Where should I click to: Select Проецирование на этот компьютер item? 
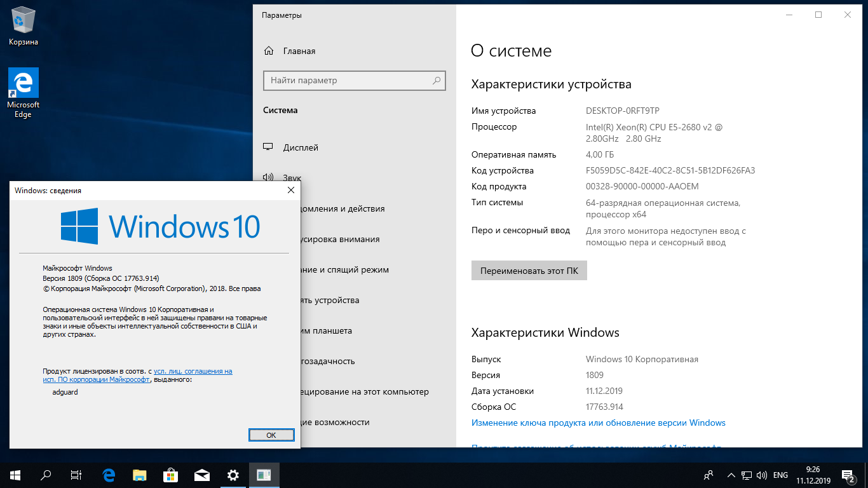point(378,391)
